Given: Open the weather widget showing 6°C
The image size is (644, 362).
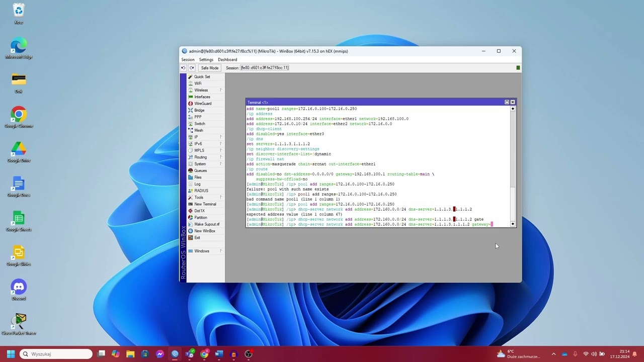Looking at the screenshot, I should (519, 354).
